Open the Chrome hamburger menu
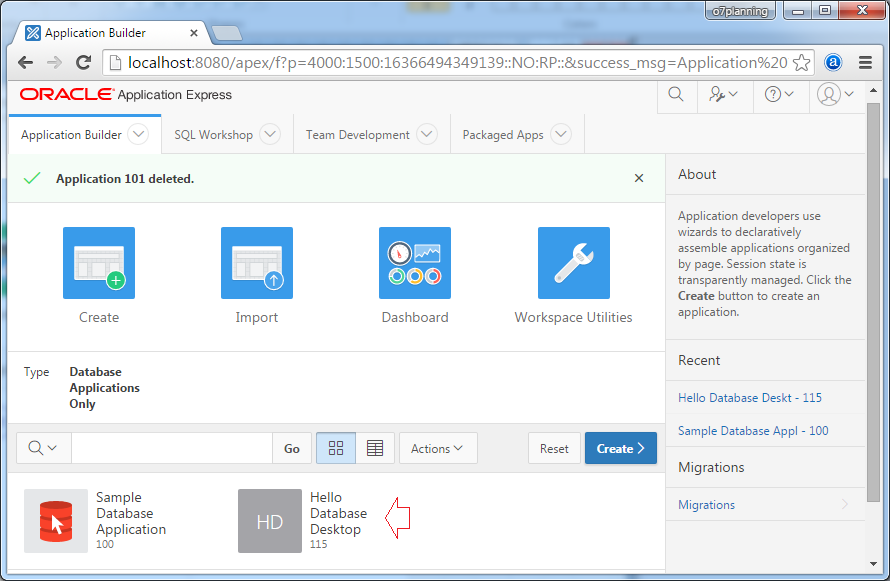Image resolution: width=890 pixels, height=581 pixels. [865, 62]
